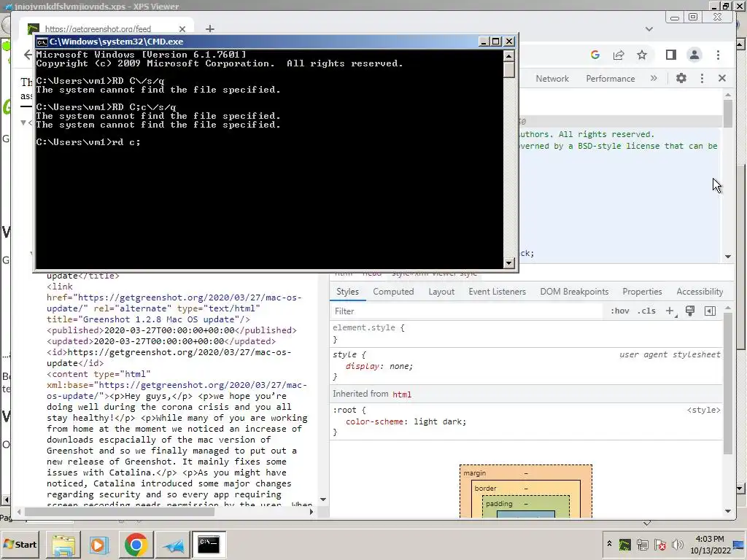
Task: Bookmark this page with the star icon
Action: tap(642, 55)
